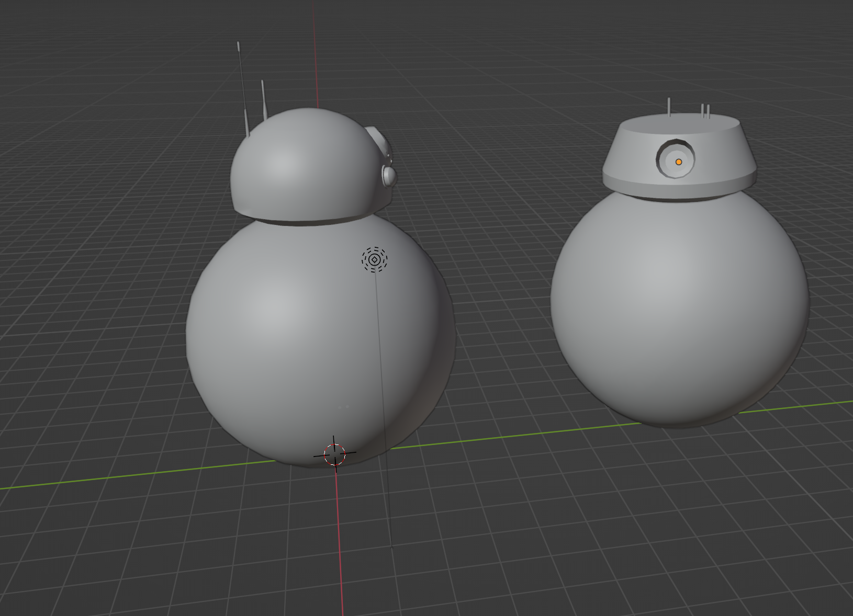
Task: Select the single left antenna on right droid
Action: tap(669, 106)
